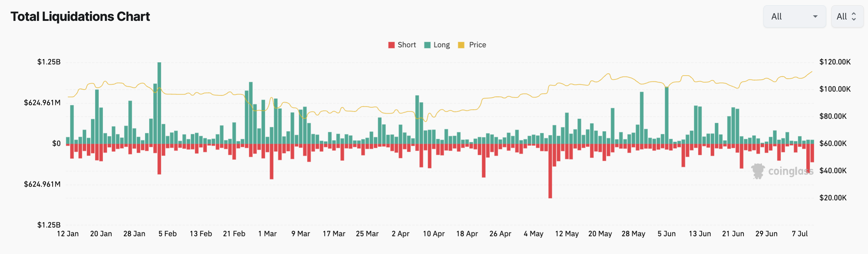Click the red Short legend square
868x254 pixels.
click(391, 45)
